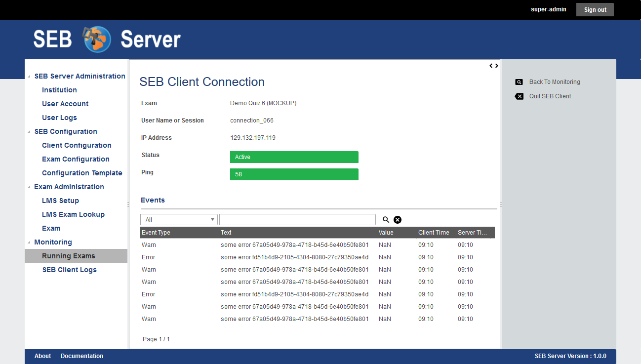Collapse the Exam Administration section
Screen dimensions: 641x364
click(x=29, y=187)
